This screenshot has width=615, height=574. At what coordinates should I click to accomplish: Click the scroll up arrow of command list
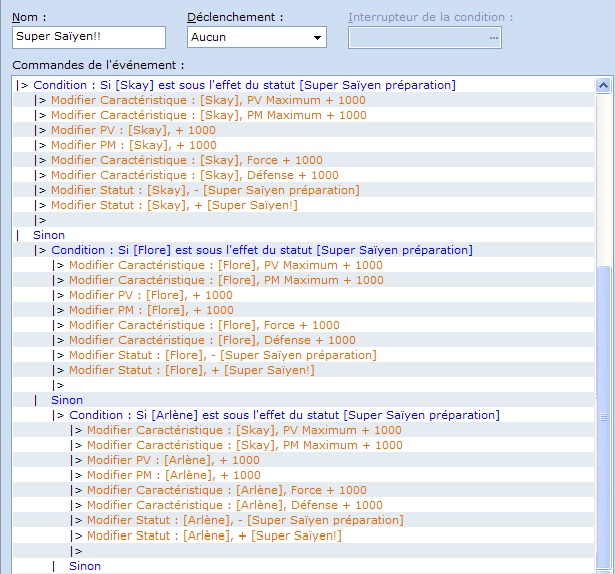click(603, 85)
